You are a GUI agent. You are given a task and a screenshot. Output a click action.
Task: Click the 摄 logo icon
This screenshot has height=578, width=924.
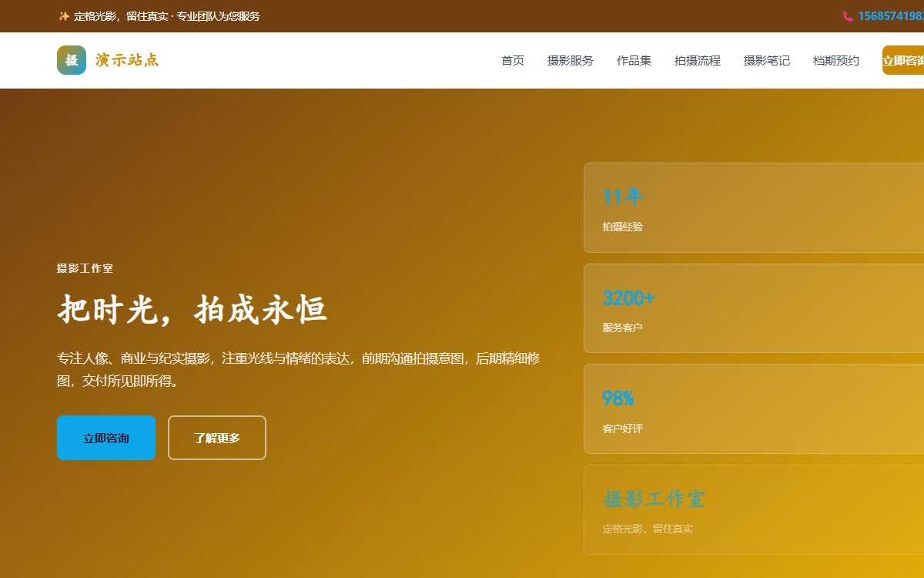coord(72,60)
